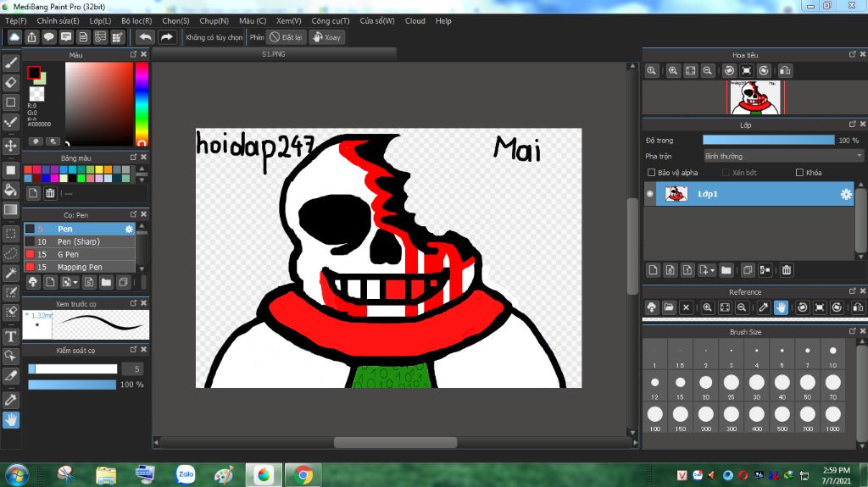Viewport: 868px width, 487px height.
Task: Open Pen brush settings gear
Action: [x=129, y=229]
